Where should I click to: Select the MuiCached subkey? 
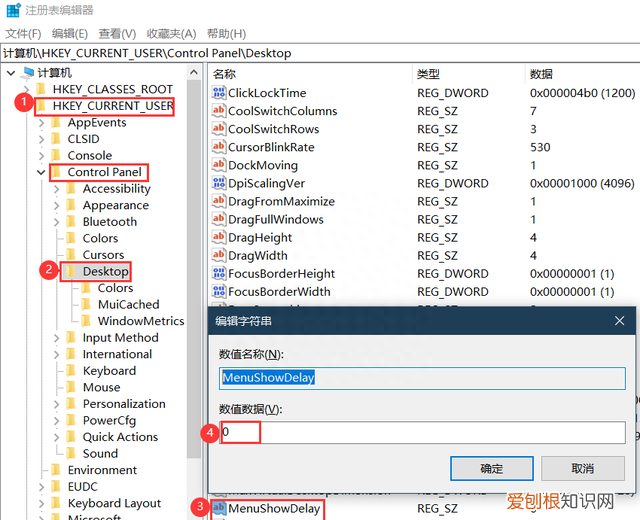click(129, 304)
